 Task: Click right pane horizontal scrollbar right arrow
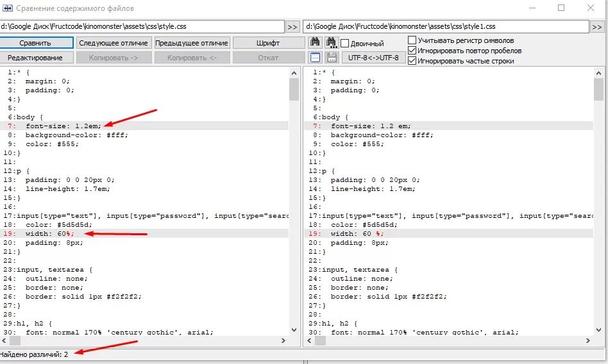(x=588, y=341)
